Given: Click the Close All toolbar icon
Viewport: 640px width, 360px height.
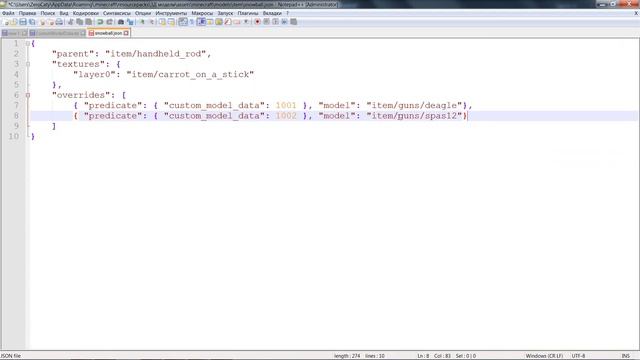Looking at the screenshot, I should click(x=51, y=22).
